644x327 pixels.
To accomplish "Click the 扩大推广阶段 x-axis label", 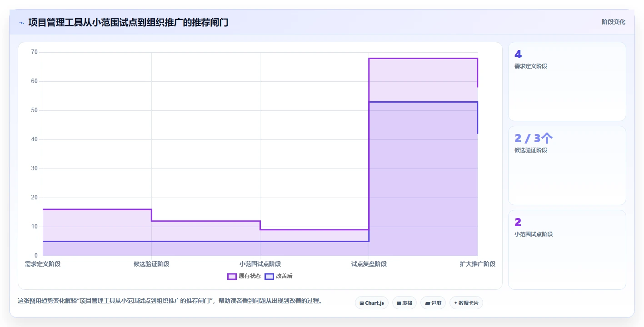I will [477, 264].
